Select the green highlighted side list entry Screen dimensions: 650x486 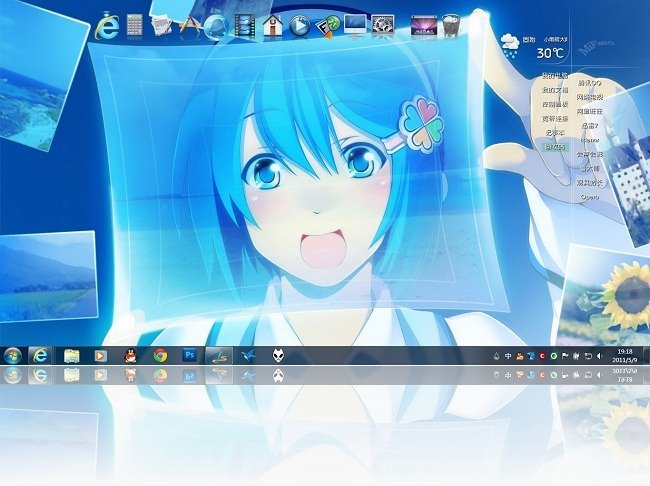(x=555, y=147)
